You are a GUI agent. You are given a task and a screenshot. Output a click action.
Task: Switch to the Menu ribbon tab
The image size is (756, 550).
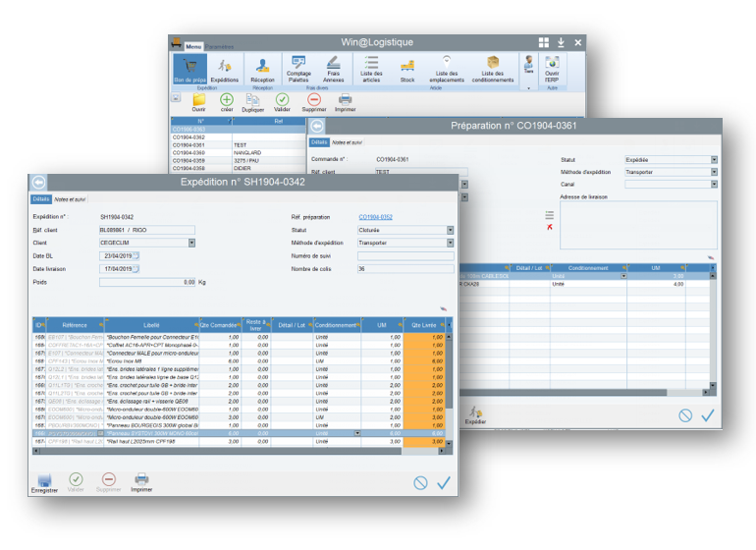pyautogui.click(x=193, y=47)
